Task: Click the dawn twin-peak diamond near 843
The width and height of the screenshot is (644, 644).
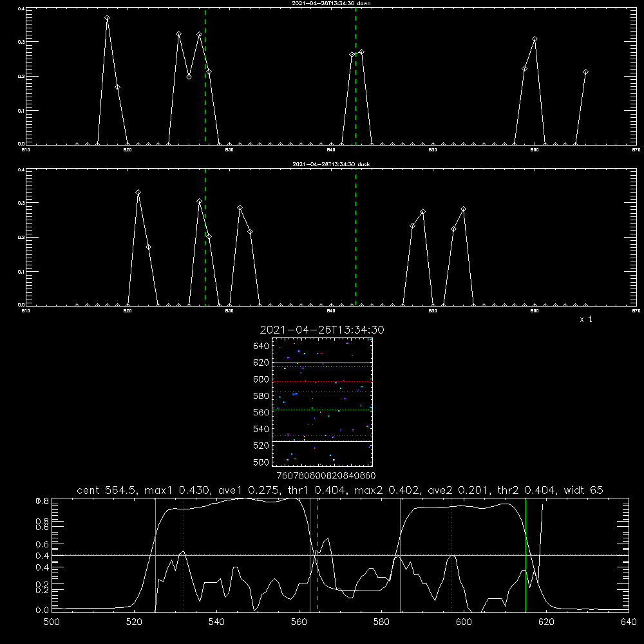Action: click(x=361, y=52)
